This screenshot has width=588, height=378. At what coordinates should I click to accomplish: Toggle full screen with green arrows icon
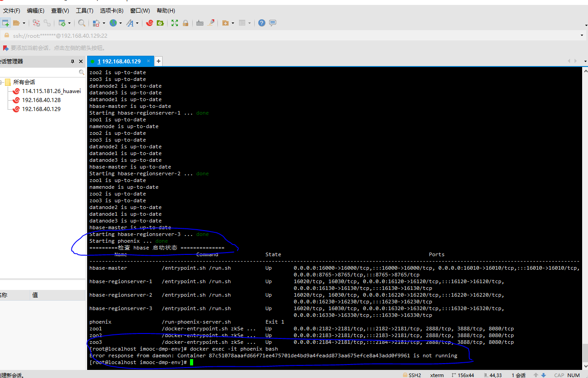175,23
